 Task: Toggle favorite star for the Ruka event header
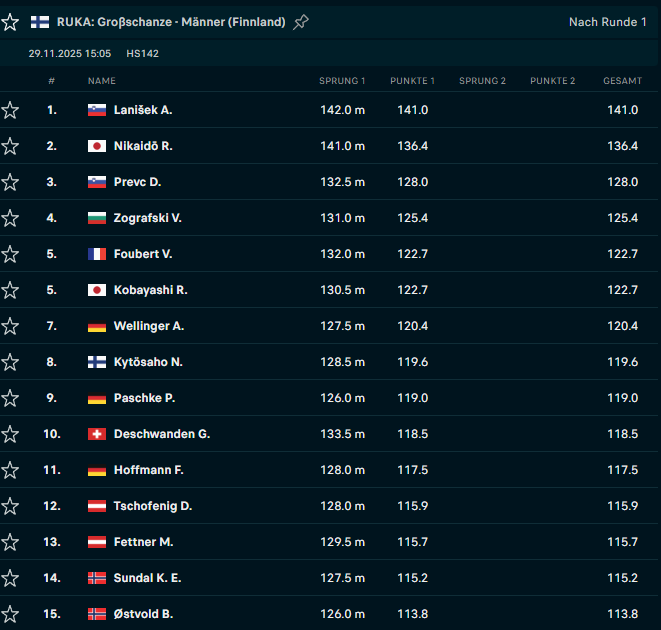10,22
